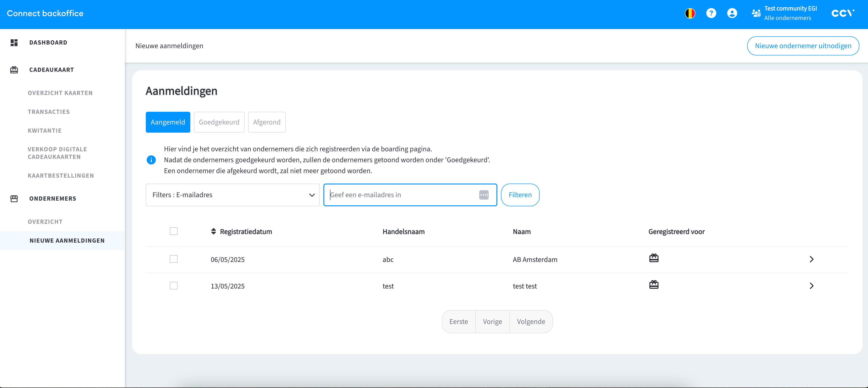Open the help question mark icon
The width and height of the screenshot is (868, 388).
click(x=711, y=13)
